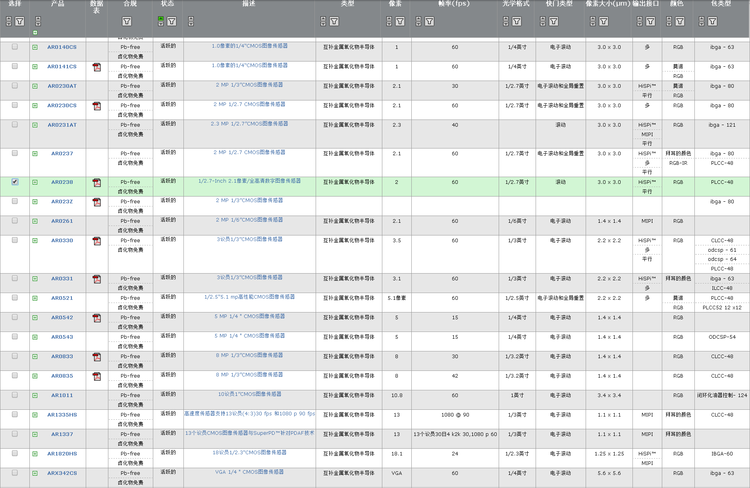Open the filter for the 输出接口 column

(x=651, y=22)
